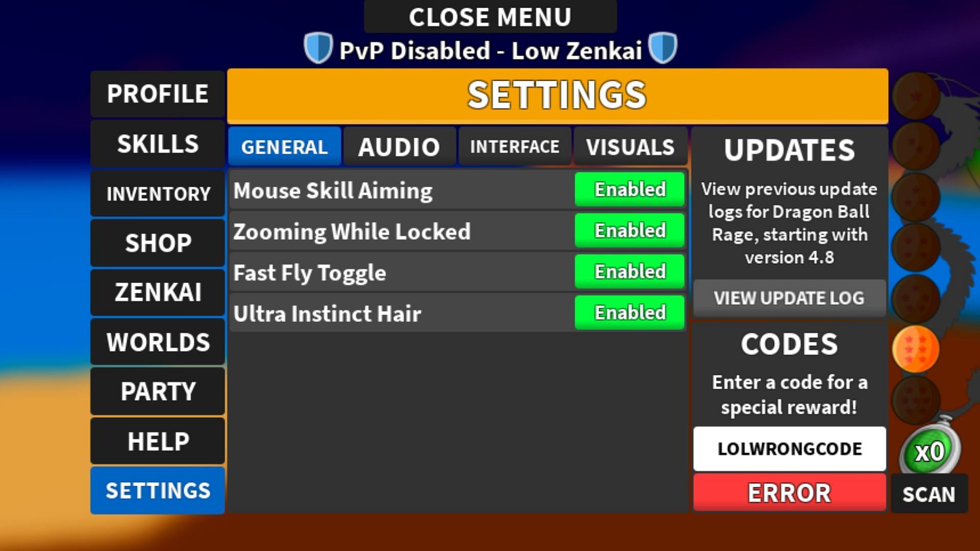Click the LOLWRONGCODE input field
This screenshot has width=980, height=551.
coord(789,448)
